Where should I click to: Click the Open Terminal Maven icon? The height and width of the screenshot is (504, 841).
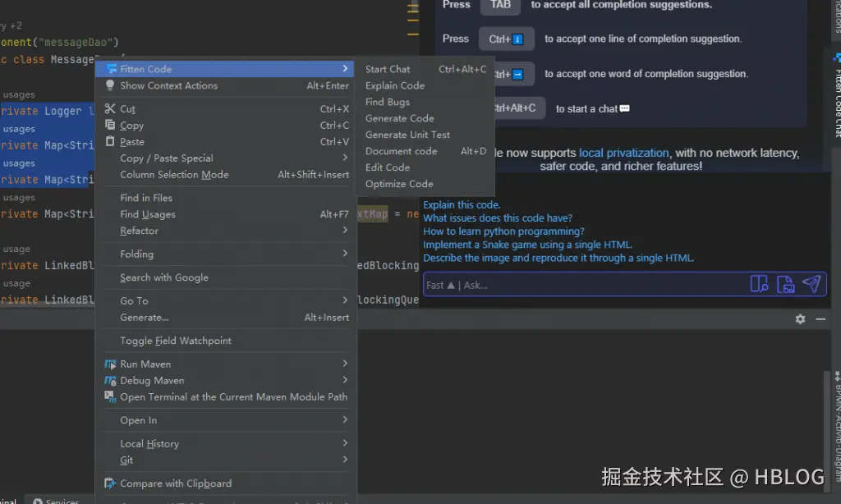110,396
